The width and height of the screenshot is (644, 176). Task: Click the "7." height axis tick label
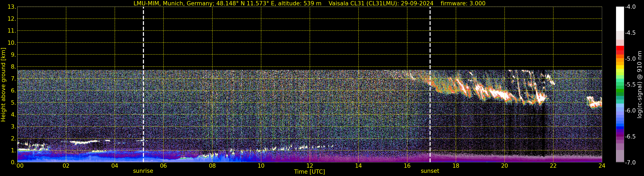(x=13, y=79)
